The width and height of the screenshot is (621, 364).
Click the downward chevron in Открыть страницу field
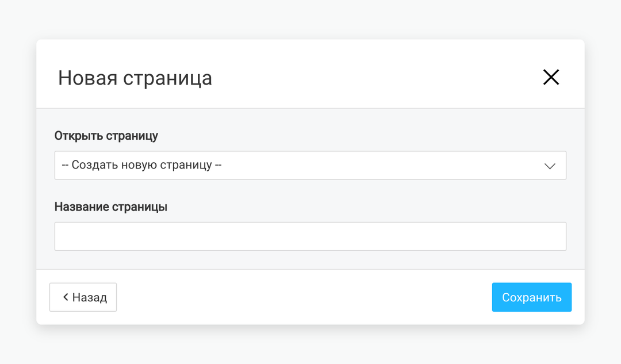coord(550,166)
